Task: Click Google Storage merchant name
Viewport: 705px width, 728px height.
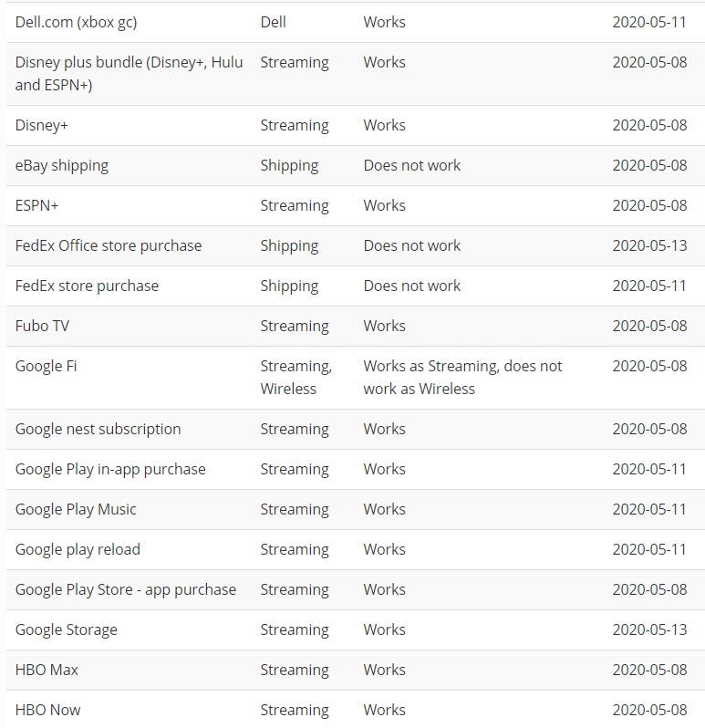Action: (x=67, y=630)
